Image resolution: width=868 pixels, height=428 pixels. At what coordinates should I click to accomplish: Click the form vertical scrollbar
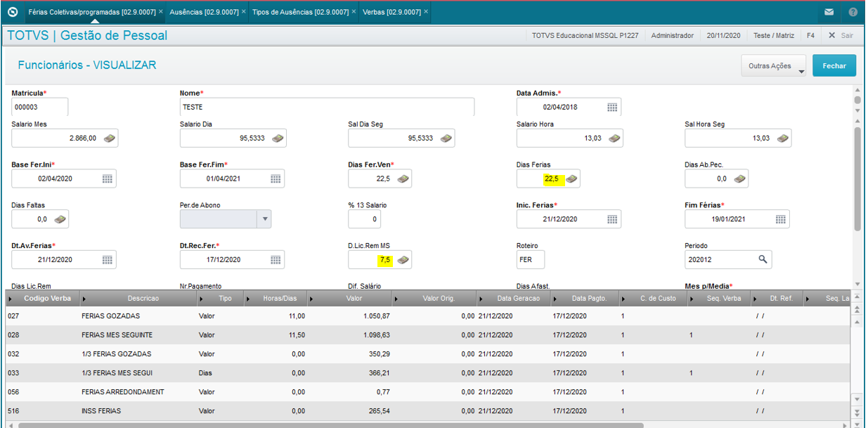tap(857, 179)
